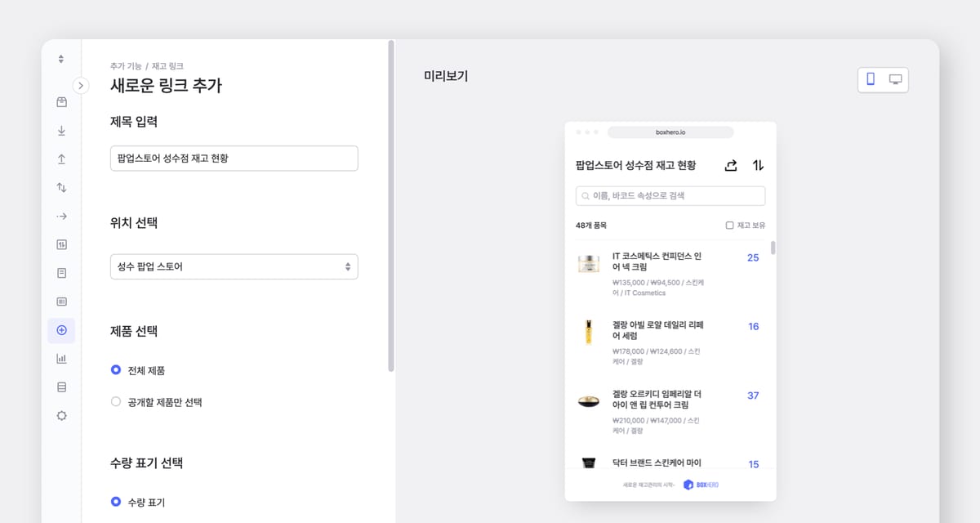Image resolution: width=980 pixels, height=523 pixels.
Task: Open the stock-in download icon in sidebar
Action: (x=61, y=130)
